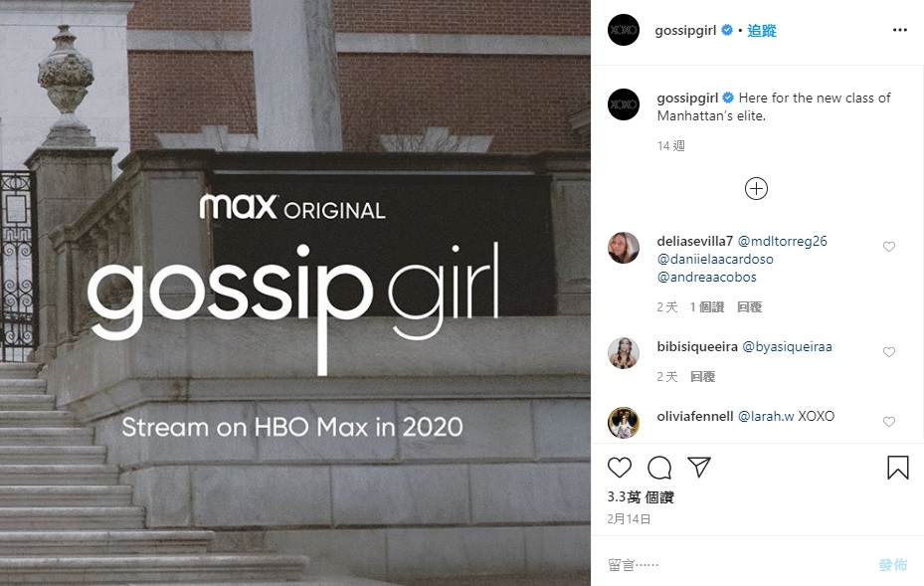Load more comments with the plus circle

tap(756, 189)
